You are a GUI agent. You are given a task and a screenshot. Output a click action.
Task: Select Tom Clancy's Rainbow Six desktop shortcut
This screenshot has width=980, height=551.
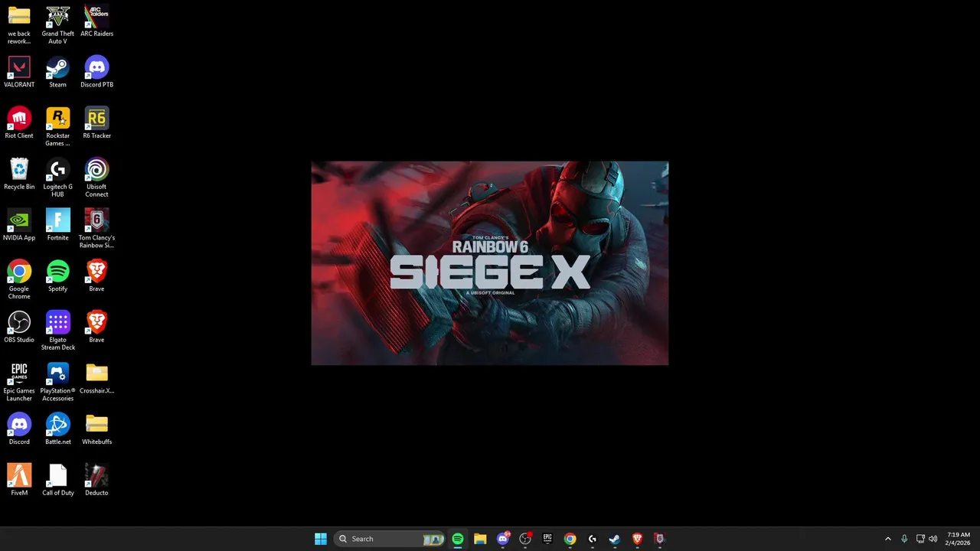pos(96,228)
